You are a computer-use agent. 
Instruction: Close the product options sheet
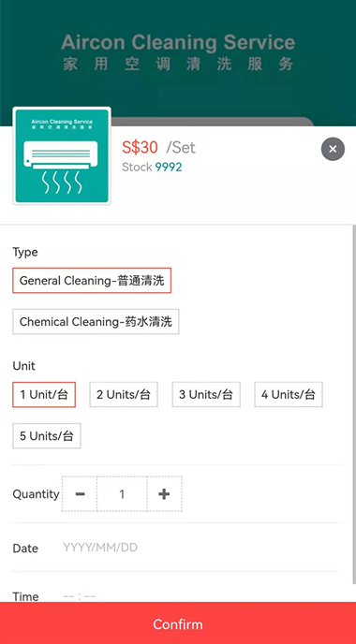pos(333,149)
